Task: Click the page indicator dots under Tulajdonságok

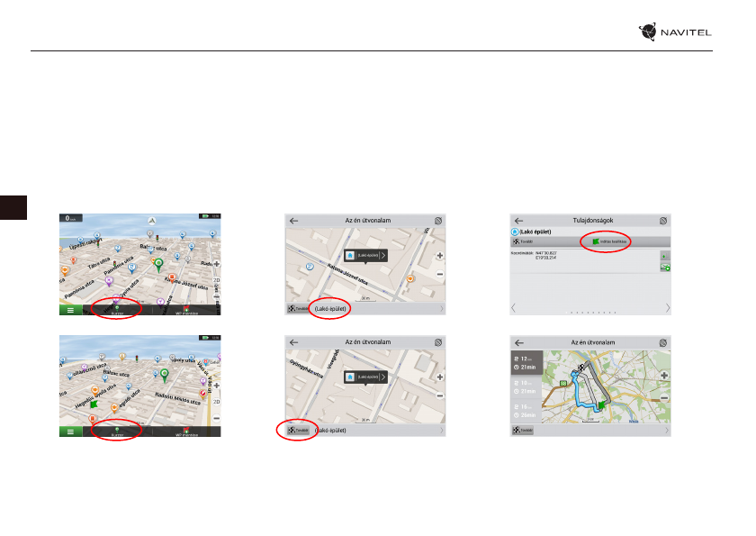Action: click(x=591, y=311)
